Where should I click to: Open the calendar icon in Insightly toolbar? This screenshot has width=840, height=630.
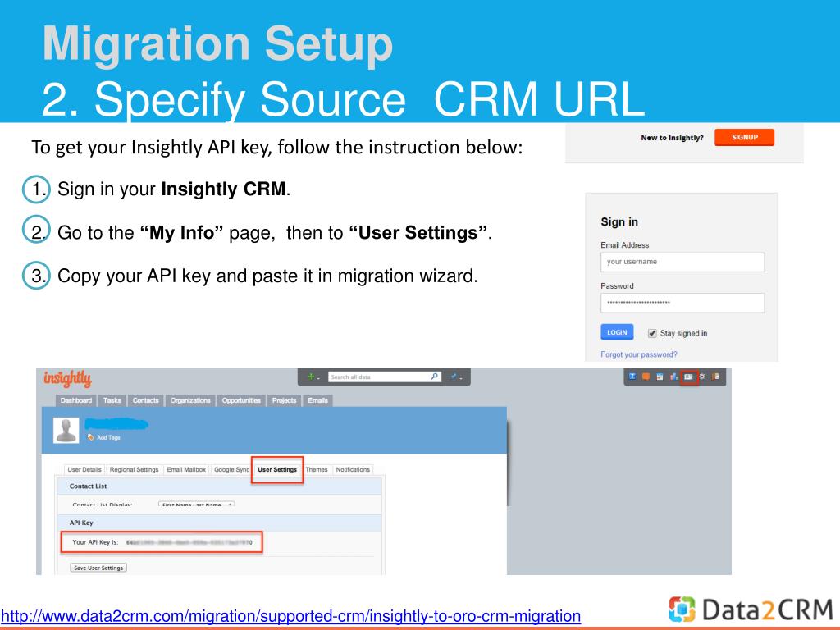pyautogui.click(x=660, y=377)
